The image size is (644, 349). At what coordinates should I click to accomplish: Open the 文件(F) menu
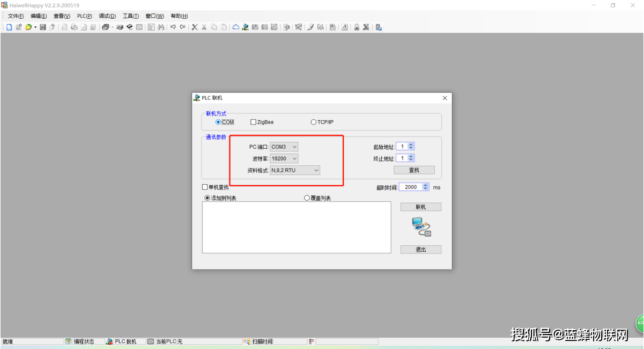16,16
